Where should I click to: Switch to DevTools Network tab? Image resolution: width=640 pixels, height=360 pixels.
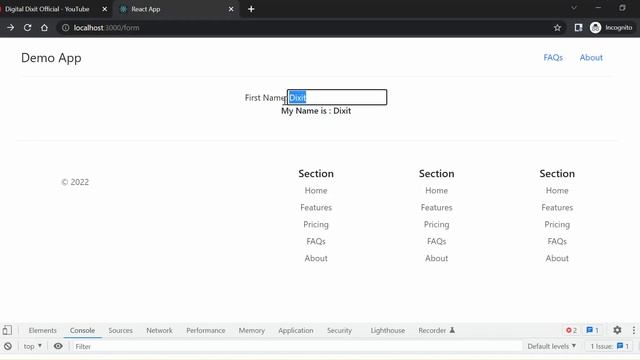pyautogui.click(x=159, y=330)
